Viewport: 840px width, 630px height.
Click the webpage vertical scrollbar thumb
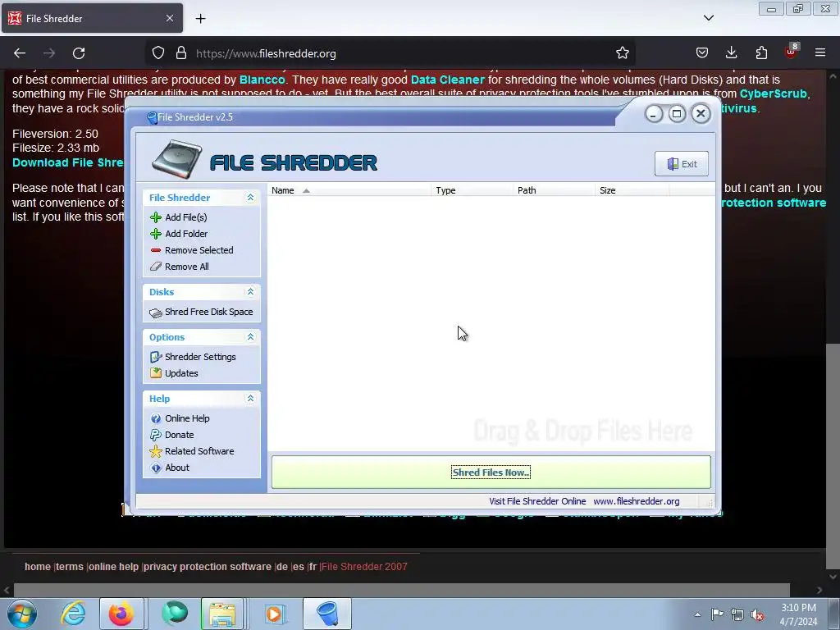[833, 455]
